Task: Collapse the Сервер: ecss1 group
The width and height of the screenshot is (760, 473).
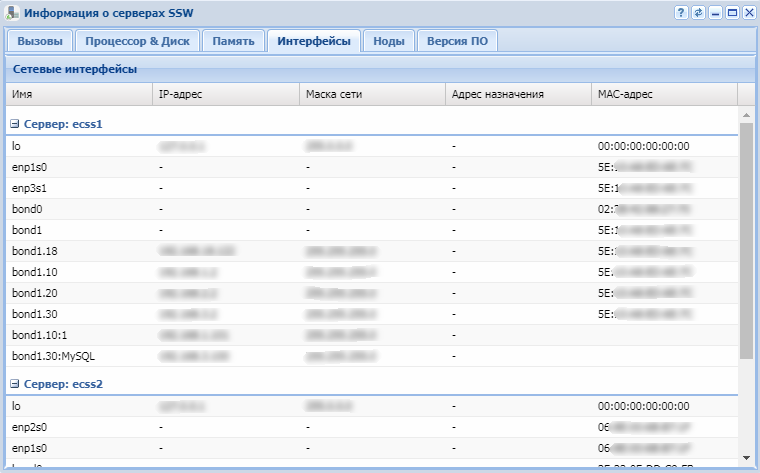Action: (15, 124)
